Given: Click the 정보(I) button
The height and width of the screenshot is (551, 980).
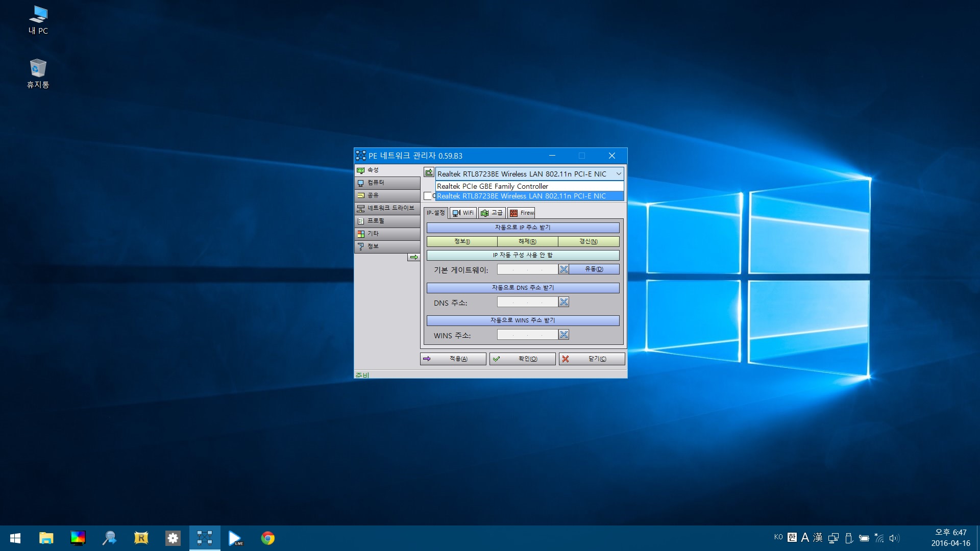Looking at the screenshot, I should [462, 241].
